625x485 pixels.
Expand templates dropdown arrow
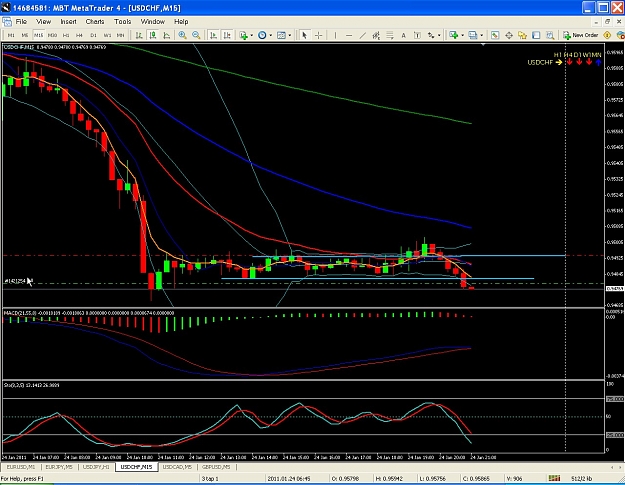tap(290, 35)
